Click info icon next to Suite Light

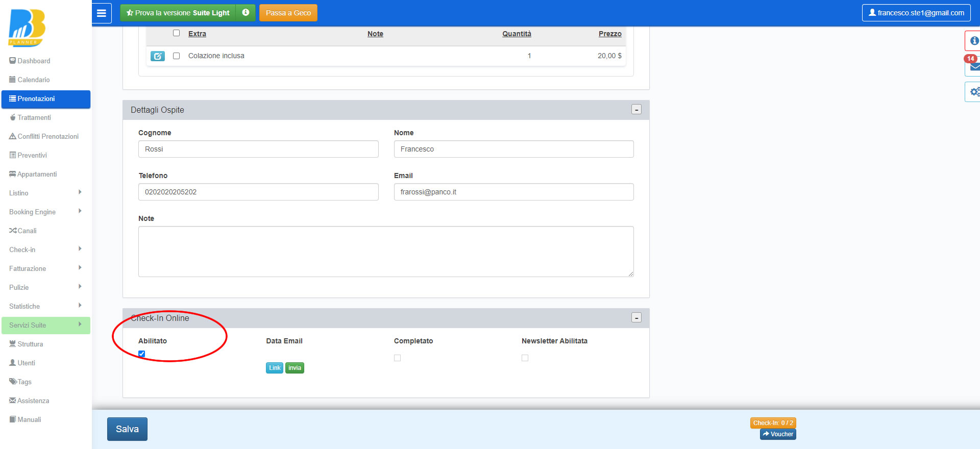coord(246,13)
